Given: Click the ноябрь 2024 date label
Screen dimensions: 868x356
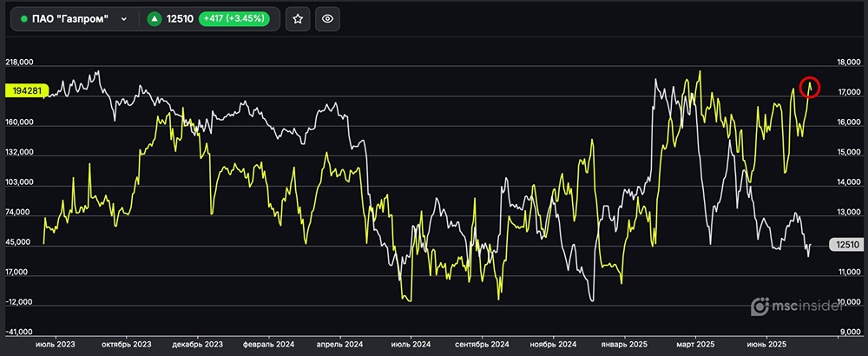Looking at the screenshot, I should coord(552,344).
